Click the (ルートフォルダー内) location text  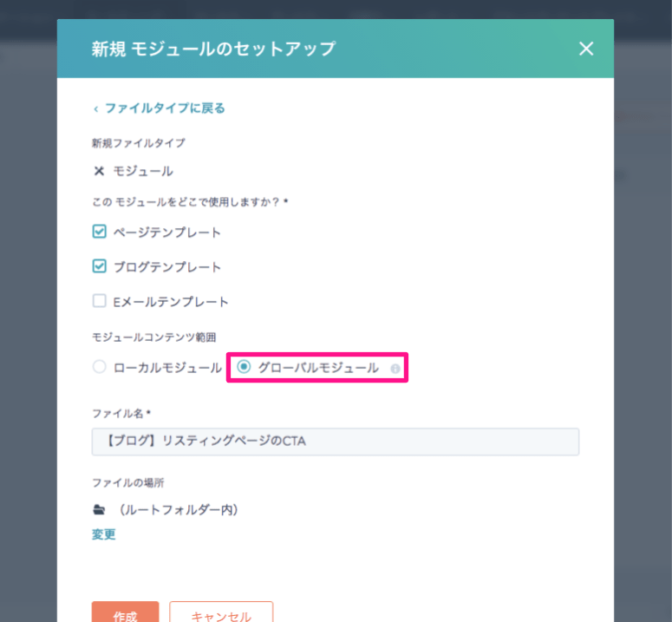click(179, 509)
